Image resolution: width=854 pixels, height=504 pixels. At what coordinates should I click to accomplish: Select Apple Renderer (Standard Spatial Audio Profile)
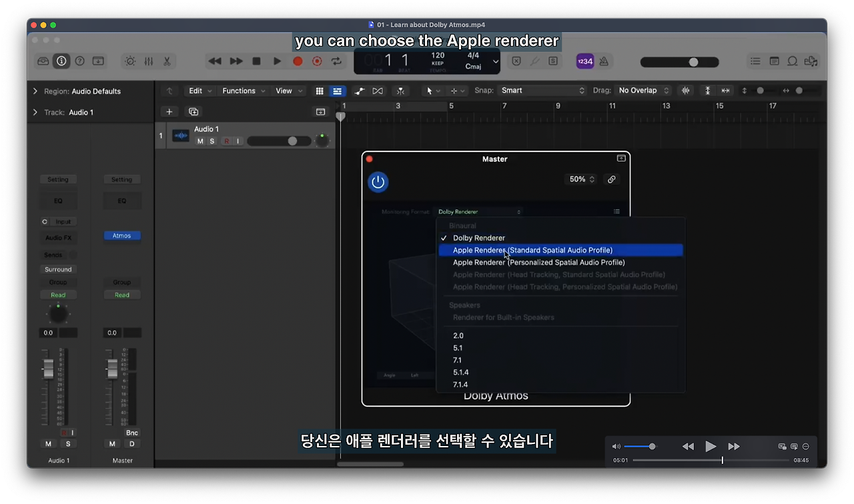[x=560, y=250]
